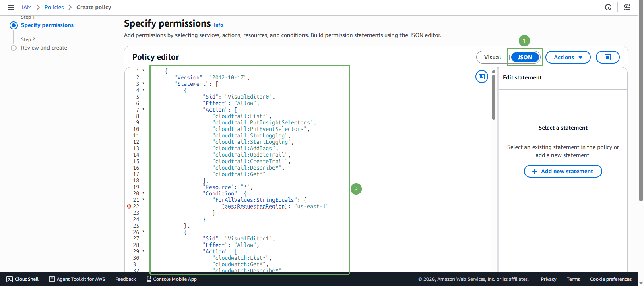Screen dimensions: 644x286
Task: Click the Specify permissions step label
Action: point(47,25)
